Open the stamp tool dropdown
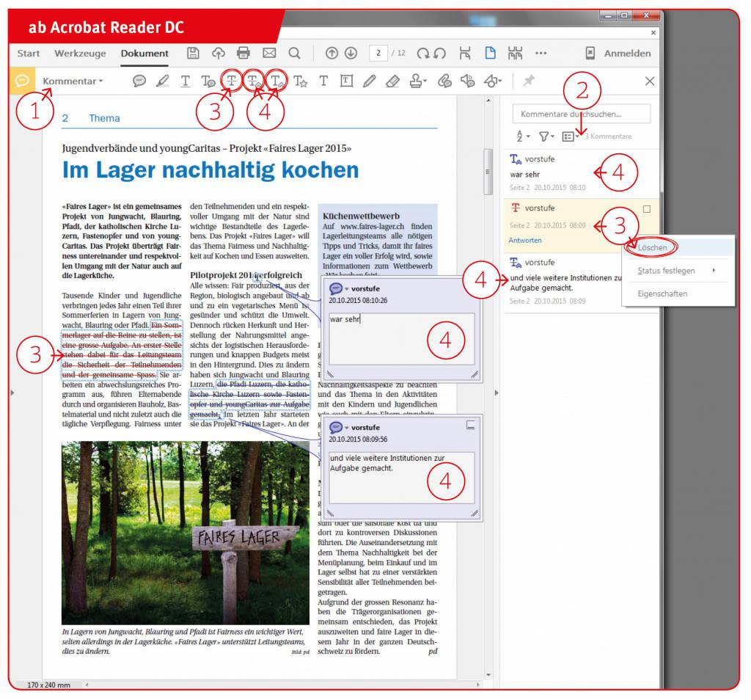 pyautogui.click(x=417, y=81)
